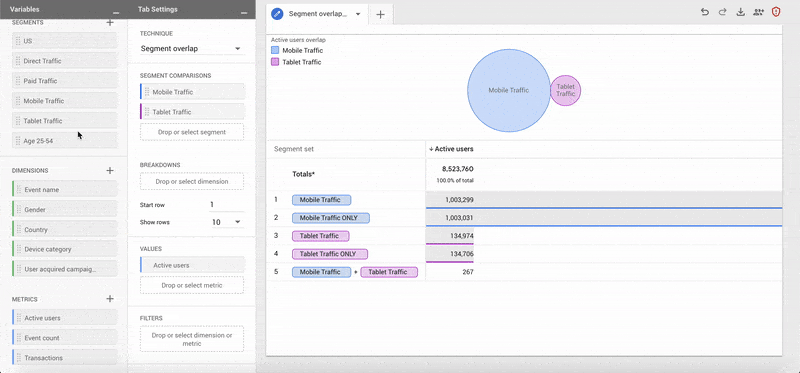This screenshot has width=800, height=373.
Task: Click the 1,003,299 active users cell
Action: 459,200
